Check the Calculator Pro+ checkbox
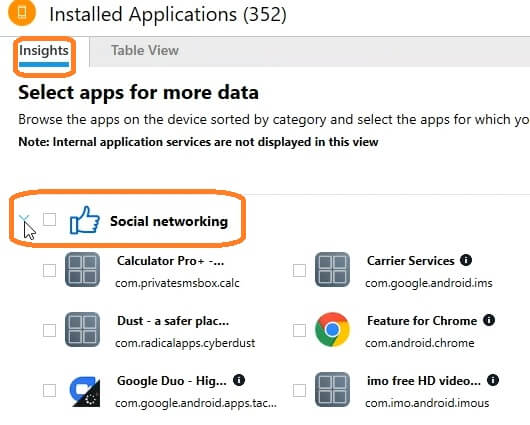This screenshot has width=530, height=425. [49, 270]
